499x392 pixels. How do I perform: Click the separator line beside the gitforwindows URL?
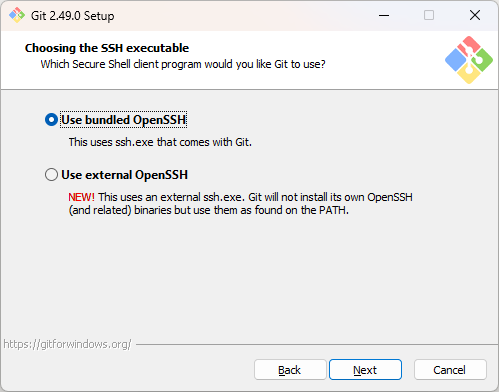(317, 344)
